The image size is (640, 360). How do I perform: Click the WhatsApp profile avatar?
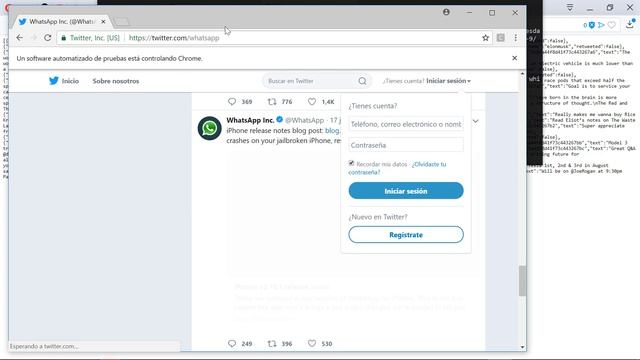point(209,128)
